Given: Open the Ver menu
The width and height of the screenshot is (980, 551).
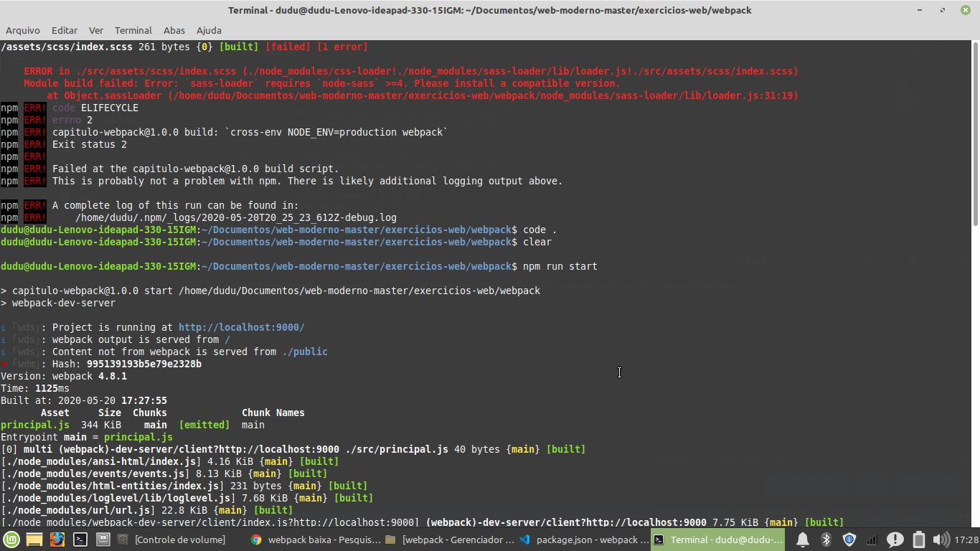Looking at the screenshot, I should point(96,30).
